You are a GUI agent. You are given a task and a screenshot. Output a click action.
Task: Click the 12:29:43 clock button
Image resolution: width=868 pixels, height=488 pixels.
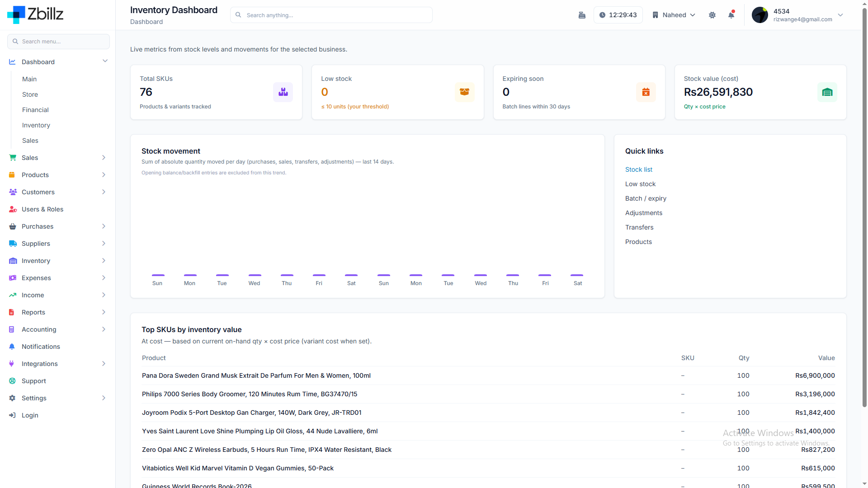tap(618, 15)
